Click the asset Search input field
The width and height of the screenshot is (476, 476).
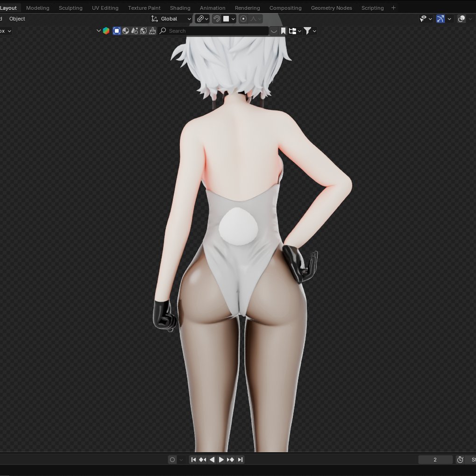(213, 31)
